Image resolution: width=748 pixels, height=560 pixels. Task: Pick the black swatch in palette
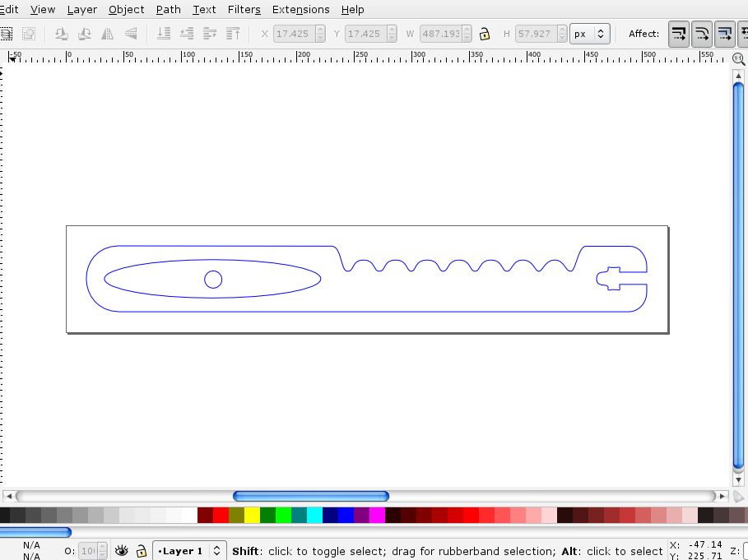point(5,516)
